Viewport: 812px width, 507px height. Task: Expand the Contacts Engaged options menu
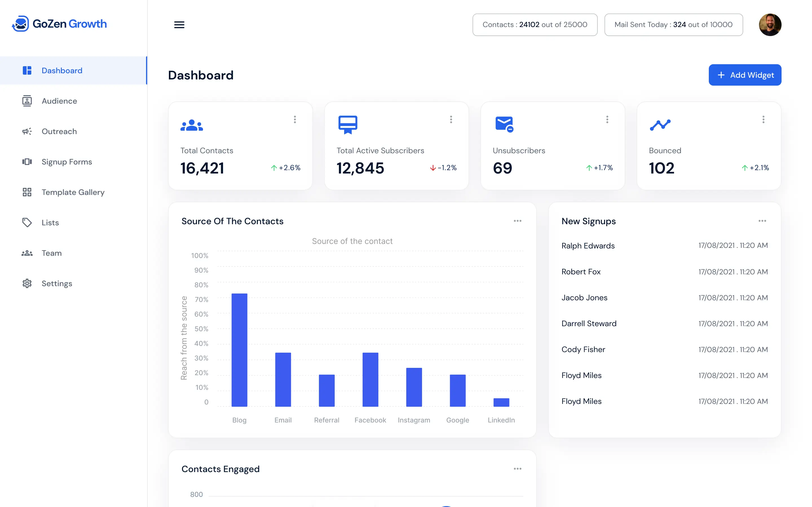click(x=517, y=469)
